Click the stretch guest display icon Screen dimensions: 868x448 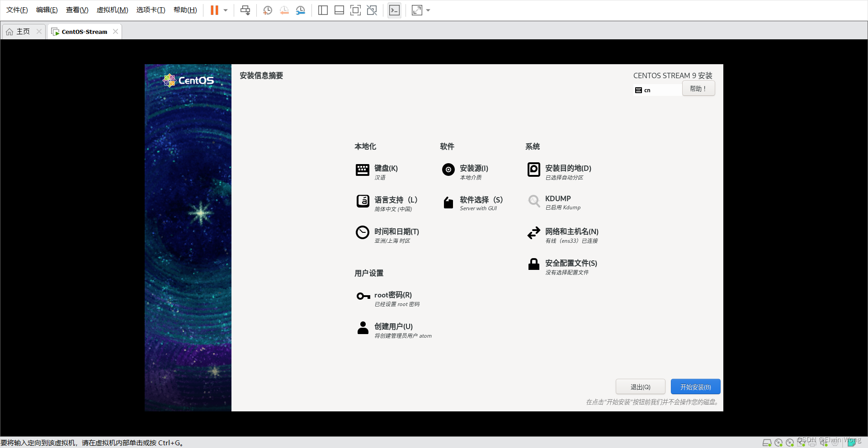click(x=417, y=10)
